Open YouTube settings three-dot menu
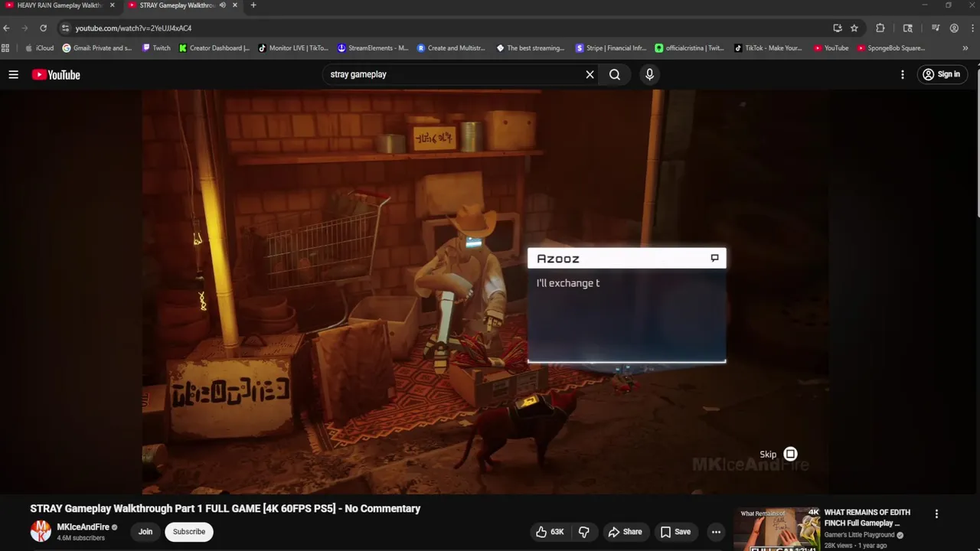 903,74
